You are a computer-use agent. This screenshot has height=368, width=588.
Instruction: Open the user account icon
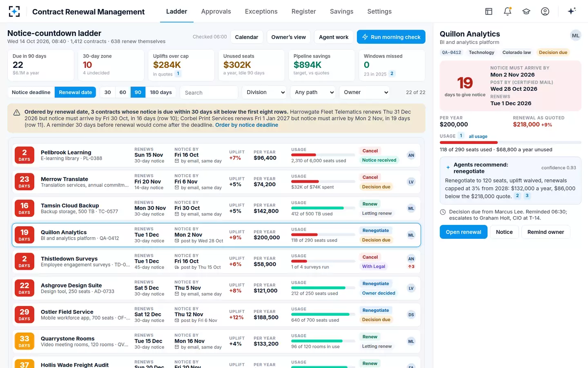coord(545,11)
